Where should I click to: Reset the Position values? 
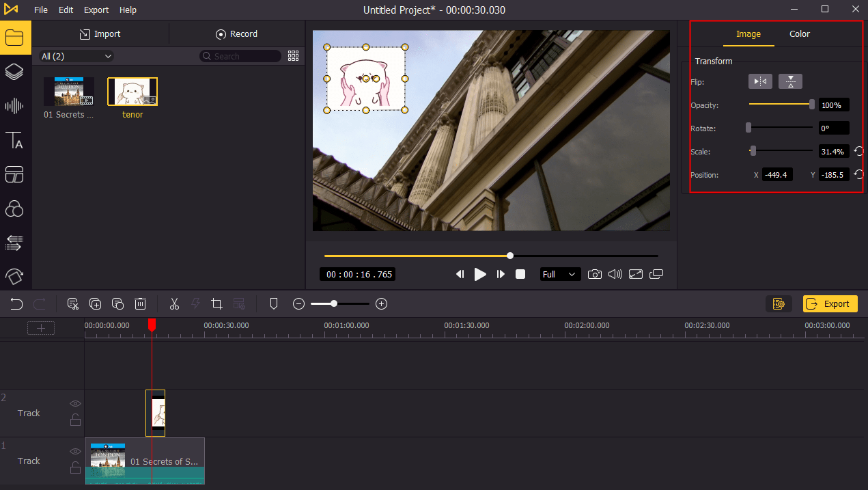click(859, 174)
